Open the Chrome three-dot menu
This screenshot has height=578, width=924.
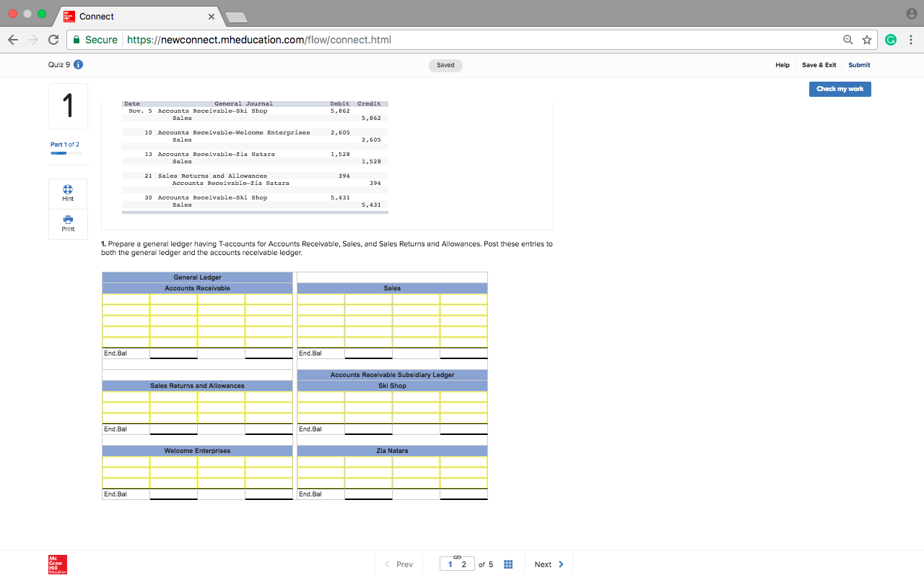pos(911,40)
